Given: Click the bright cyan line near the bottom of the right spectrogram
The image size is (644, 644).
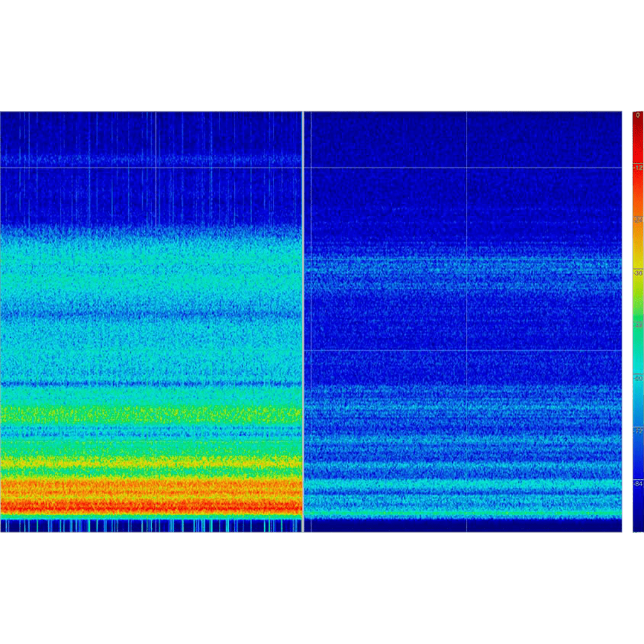Looking at the screenshot, I should pyautogui.click(x=467, y=513).
